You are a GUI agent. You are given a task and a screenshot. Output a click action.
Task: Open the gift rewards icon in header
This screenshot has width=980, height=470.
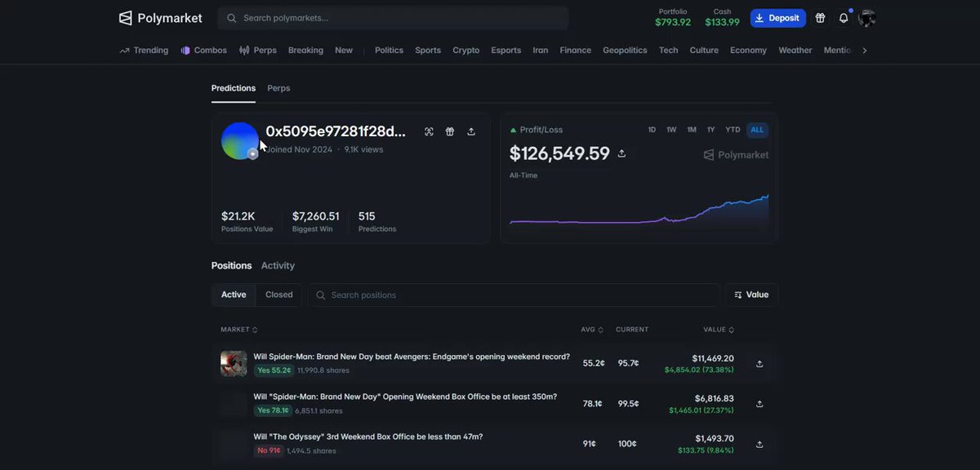tap(820, 18)
